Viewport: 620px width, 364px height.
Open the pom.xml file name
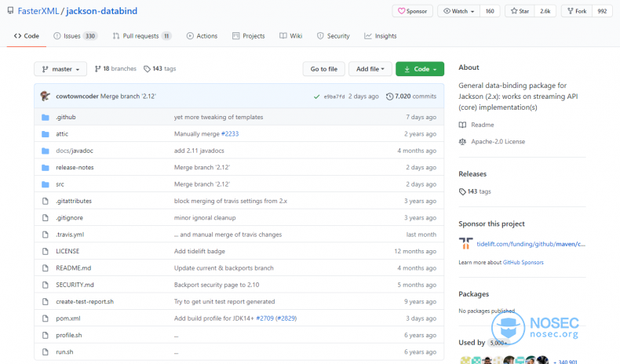68,318
